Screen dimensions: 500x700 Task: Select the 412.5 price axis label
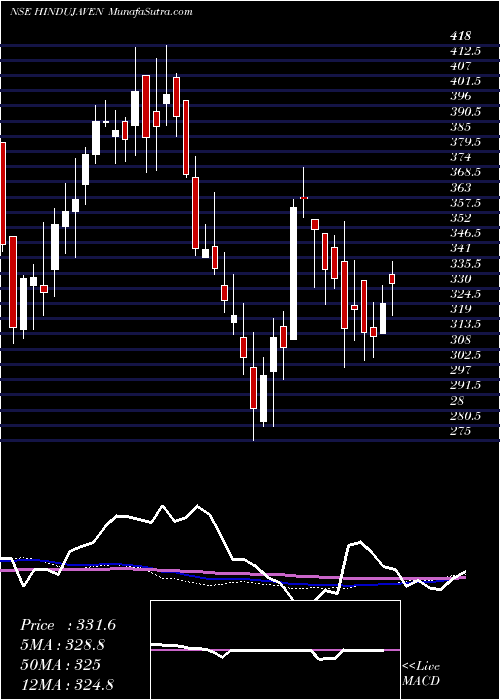click(466, 52)
